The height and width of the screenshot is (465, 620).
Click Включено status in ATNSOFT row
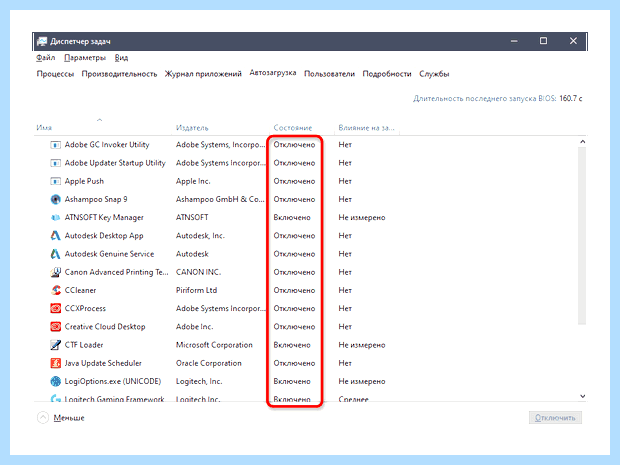[x=292, y=217]
